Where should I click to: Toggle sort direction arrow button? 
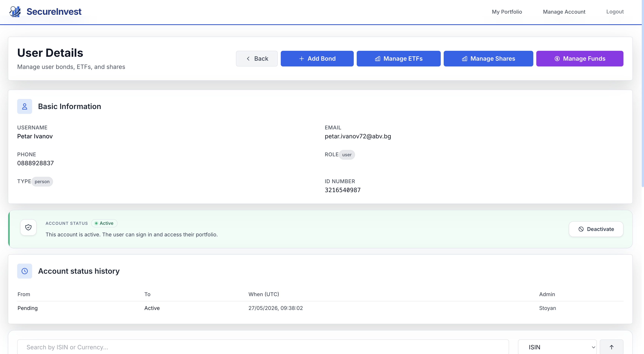611,347
